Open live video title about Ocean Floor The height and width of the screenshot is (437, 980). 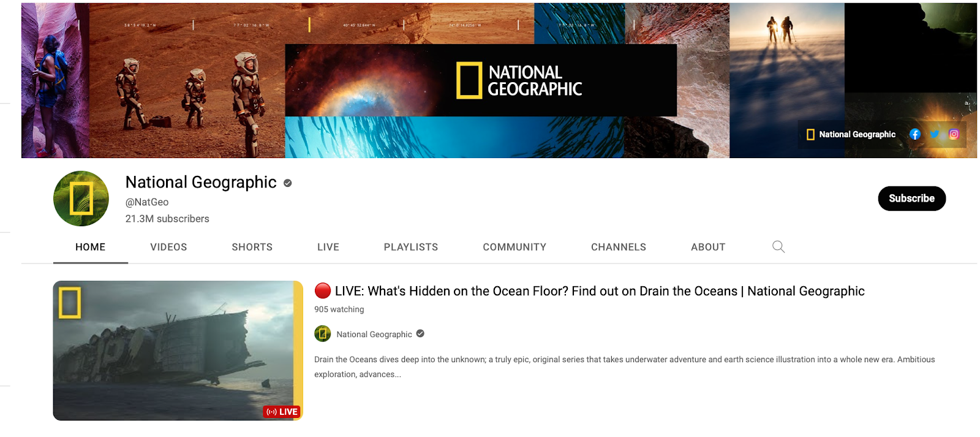coord(589,291)
